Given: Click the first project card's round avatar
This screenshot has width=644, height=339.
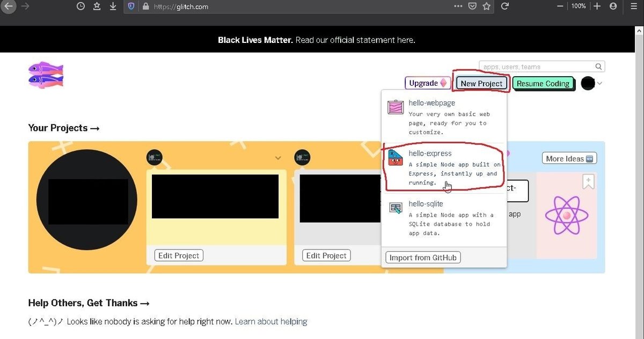Looking at the screenshot, I should pos(155,157).
